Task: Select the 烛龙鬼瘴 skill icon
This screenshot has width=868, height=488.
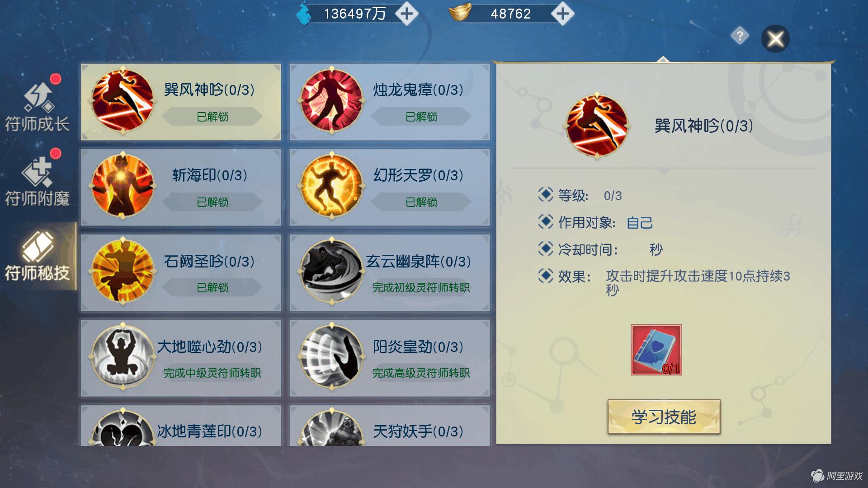Action: pyautogui.click(x=331, y=101)
